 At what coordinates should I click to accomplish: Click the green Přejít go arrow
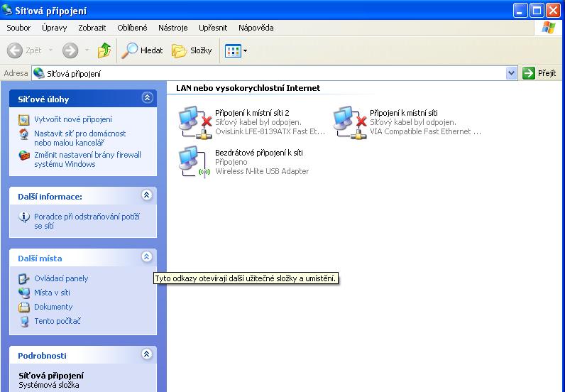coord(528,73)
